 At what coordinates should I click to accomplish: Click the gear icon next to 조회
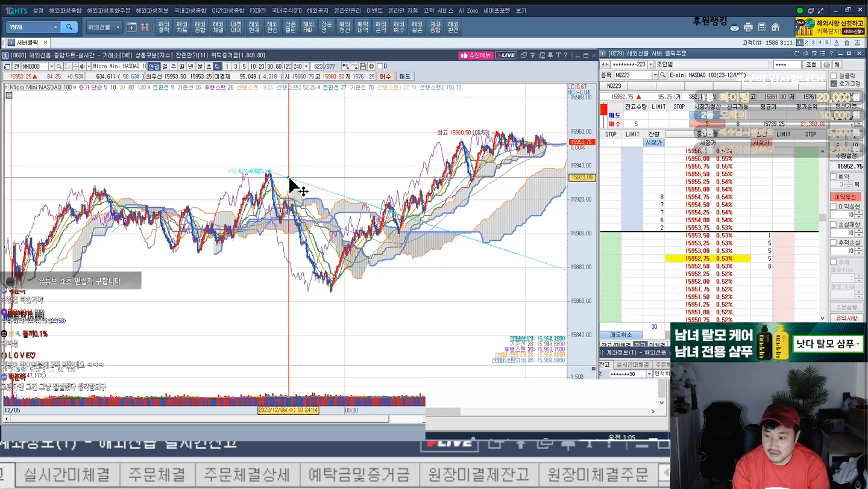click(827, 64)
